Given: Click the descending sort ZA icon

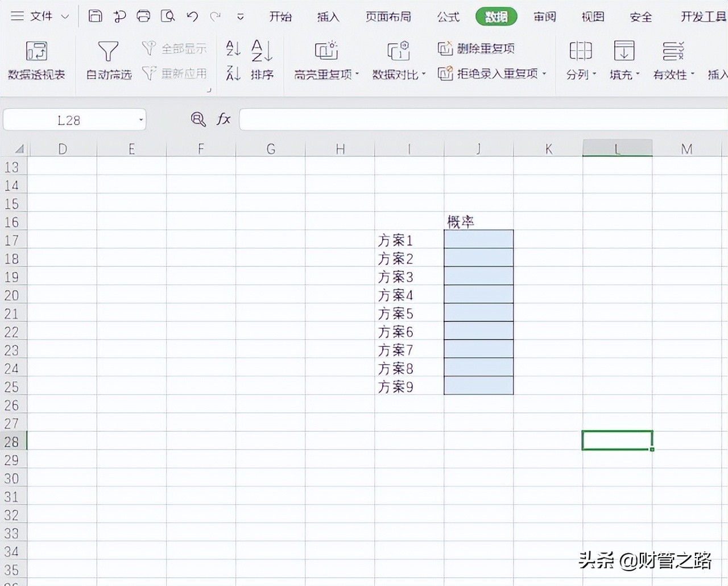Looking at the screenshot, I should [233, 74].
